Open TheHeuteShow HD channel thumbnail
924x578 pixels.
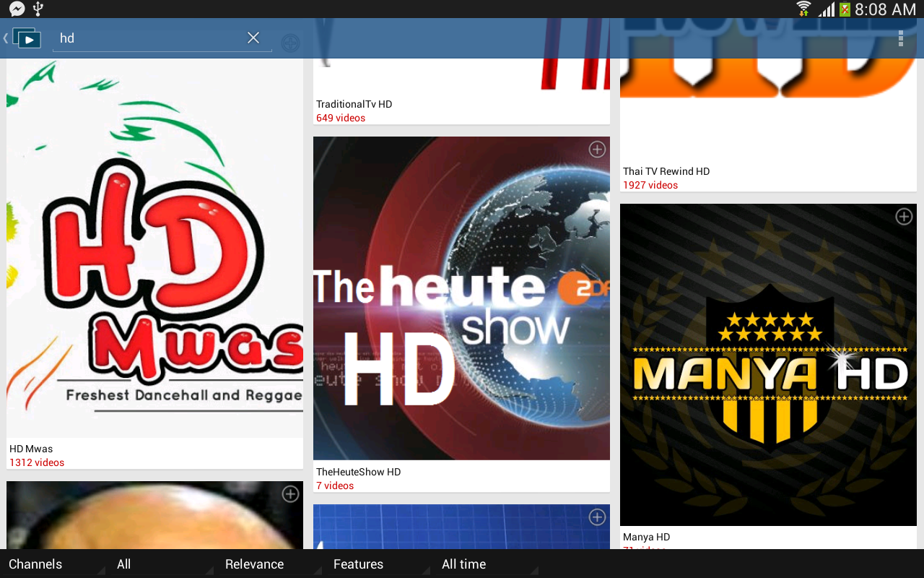(x=461, y=298)
